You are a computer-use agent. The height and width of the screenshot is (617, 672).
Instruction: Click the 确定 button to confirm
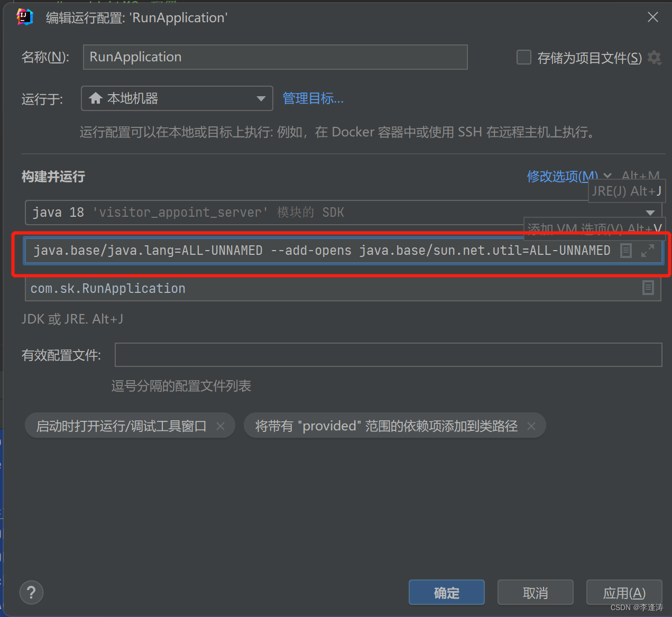[446, 592]
